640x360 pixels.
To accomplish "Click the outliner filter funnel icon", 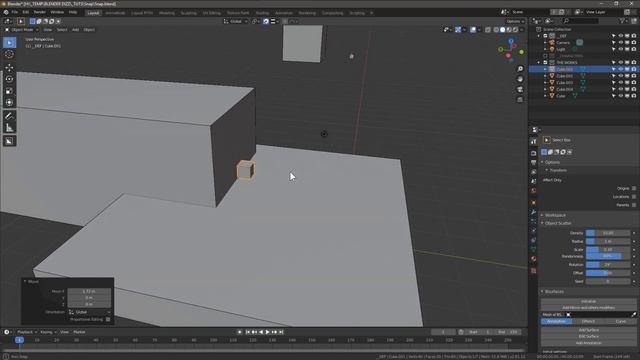I will [622, 21].
